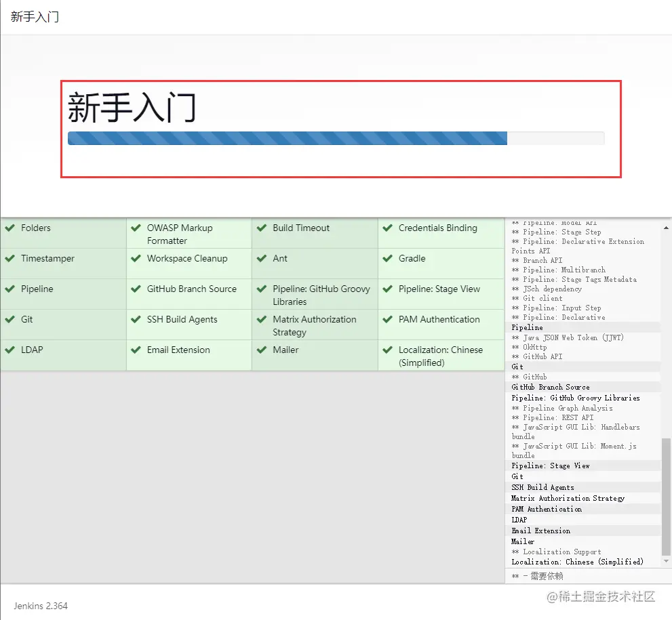The image size is (672, 620).
Task: Click the checkmark beside LDAP plugin cell
Action: pyautogui.click(x=10, y=350)
